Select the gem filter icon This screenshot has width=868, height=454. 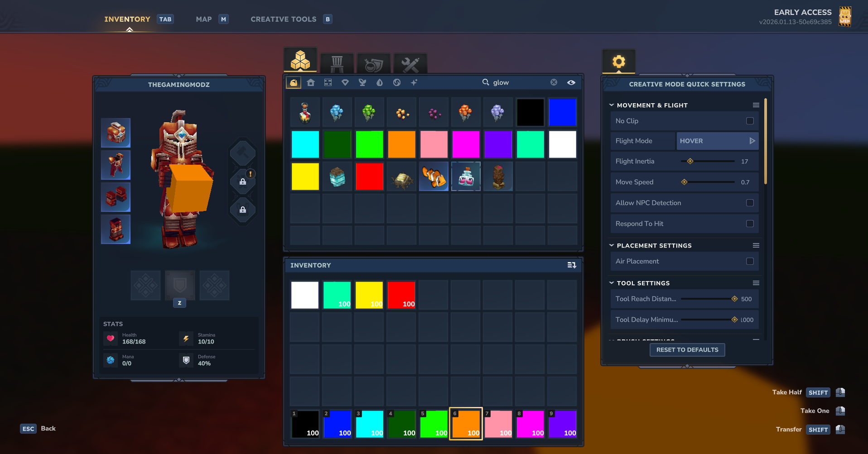point(345,82)
